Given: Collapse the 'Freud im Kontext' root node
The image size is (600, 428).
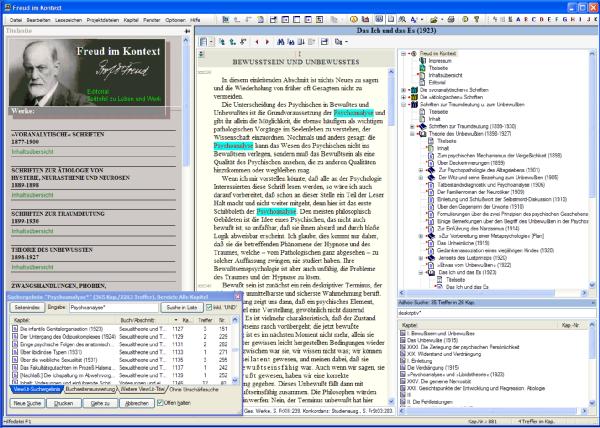Looking at the screenshot, I should pos(403,54).
